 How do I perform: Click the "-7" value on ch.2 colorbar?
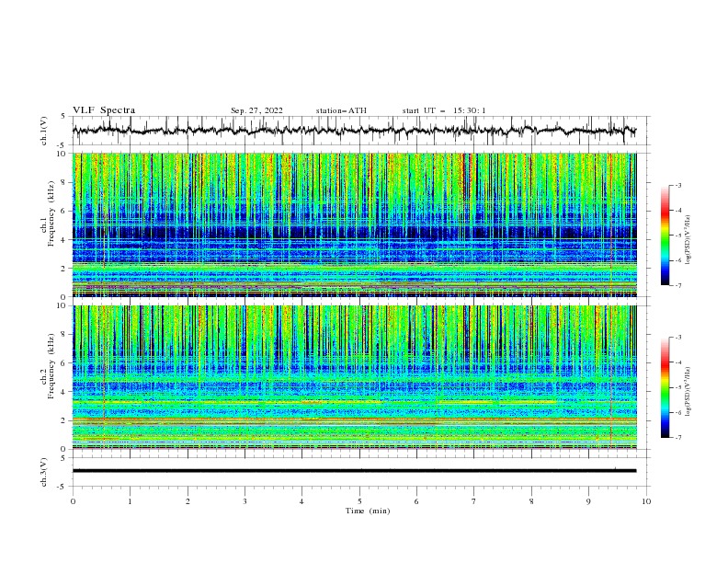(x=677, y=437)
